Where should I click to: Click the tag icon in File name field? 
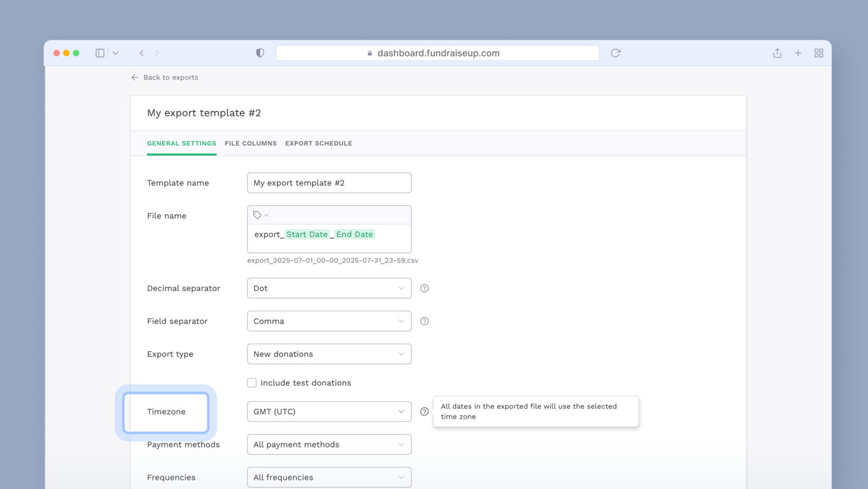tap(257, 215)
